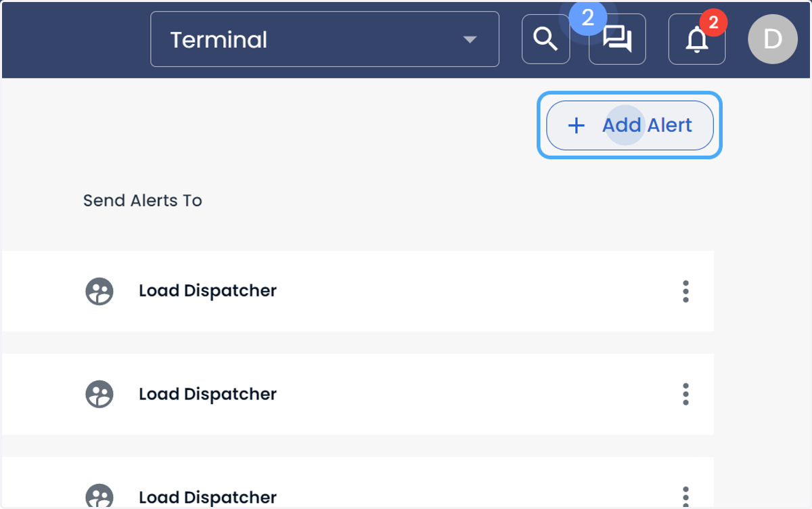This screenshot has width=812, height=509.
Task: Click the Terminal dropdown arrow
Action: click(x=470, y=40)
